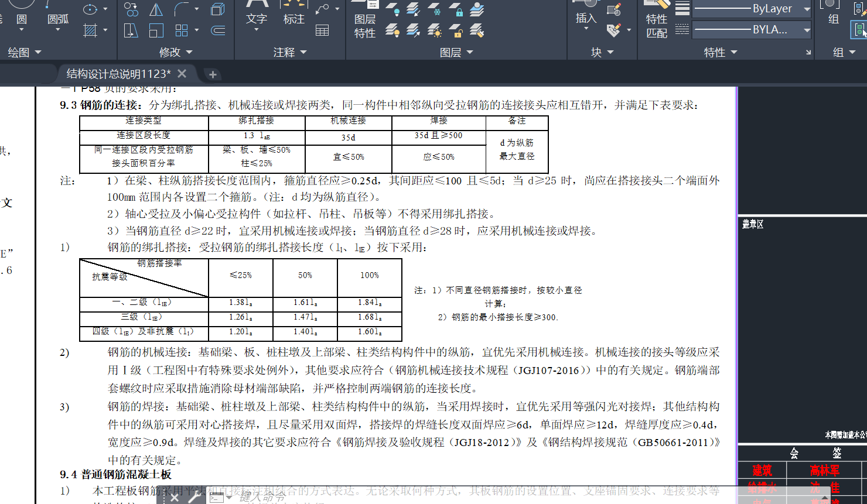Open the Fillet options dropdown arrow
The height and width of the screenshot is (504, 867).
(197, 9)
